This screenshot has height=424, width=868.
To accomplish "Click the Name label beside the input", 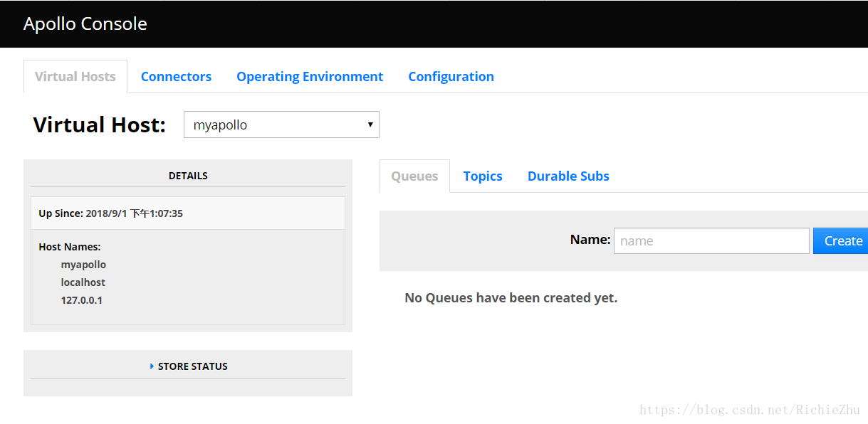I will point(590,240).
